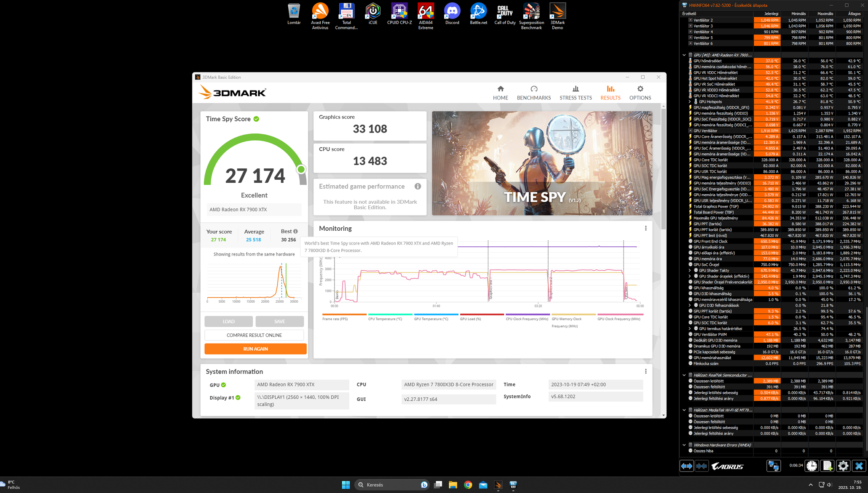Launch the iCUE desktop shortcut
Screen dimensions: 868x493
[x=373, y=14]
